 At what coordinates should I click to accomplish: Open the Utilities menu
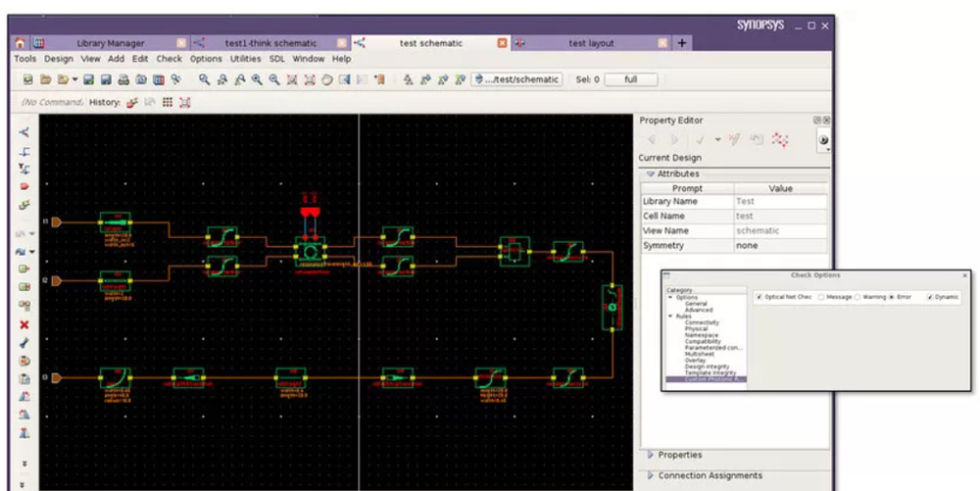coord(246,59)
